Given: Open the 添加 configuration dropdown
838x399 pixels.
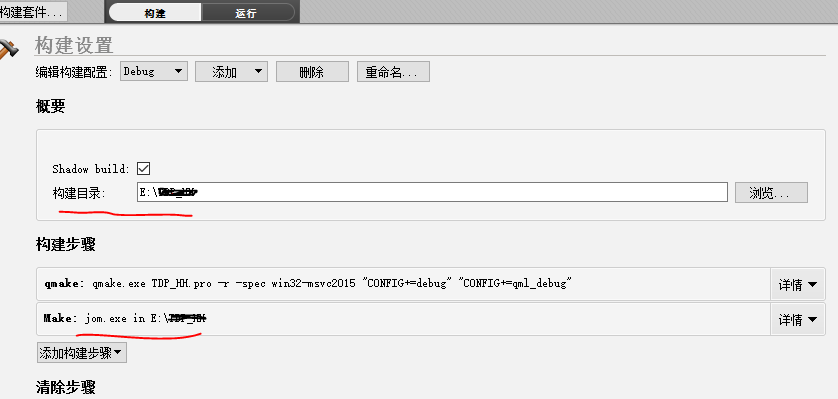Looking at the screenshot, I should [x=231, y=72].
